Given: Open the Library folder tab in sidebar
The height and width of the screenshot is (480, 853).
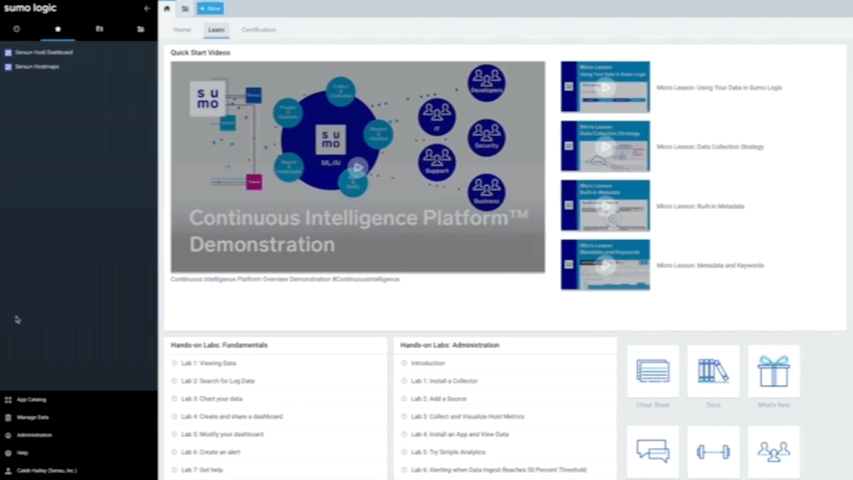Looking at the screenshot, I should (141, 29).
